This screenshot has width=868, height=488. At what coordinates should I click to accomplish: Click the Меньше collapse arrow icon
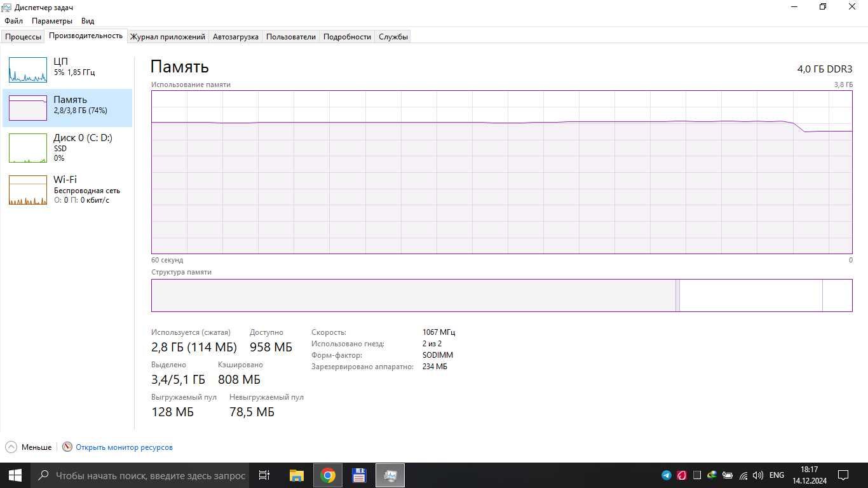tap(11, 447)
